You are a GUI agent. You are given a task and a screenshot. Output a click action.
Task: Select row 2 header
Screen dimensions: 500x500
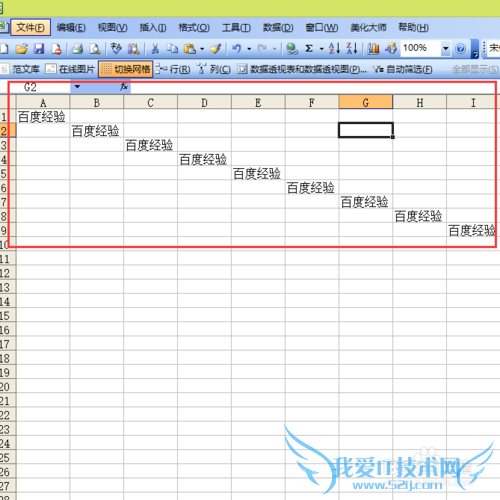(8, 130)
